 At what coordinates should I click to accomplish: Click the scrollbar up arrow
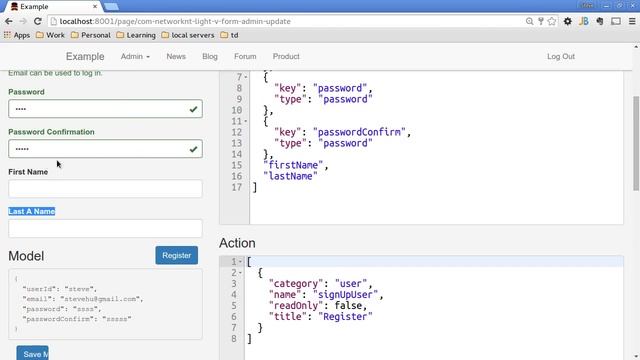coord(636,47)
